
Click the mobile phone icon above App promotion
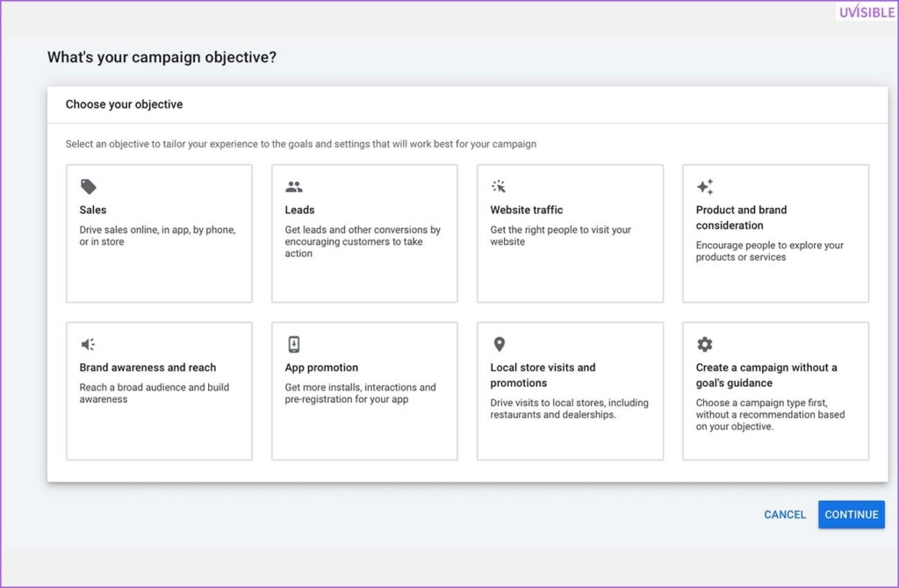click(x=293, y=343)
